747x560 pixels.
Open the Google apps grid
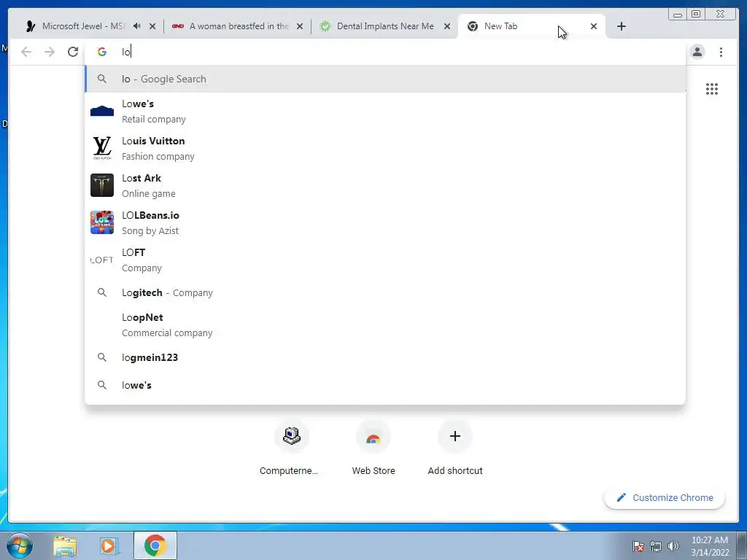712,89
